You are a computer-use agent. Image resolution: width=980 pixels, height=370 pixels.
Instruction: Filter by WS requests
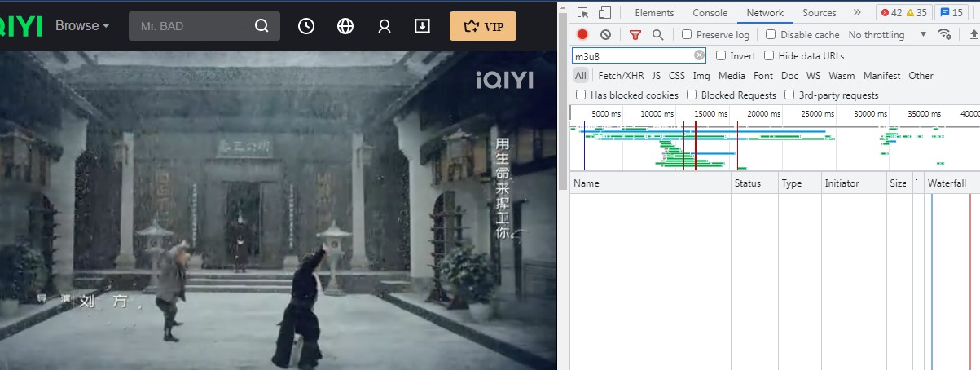(x=813, y=76)
